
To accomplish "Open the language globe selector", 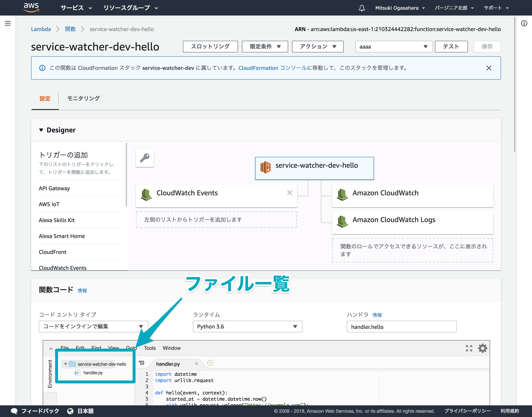I will (x=70, y=411).
